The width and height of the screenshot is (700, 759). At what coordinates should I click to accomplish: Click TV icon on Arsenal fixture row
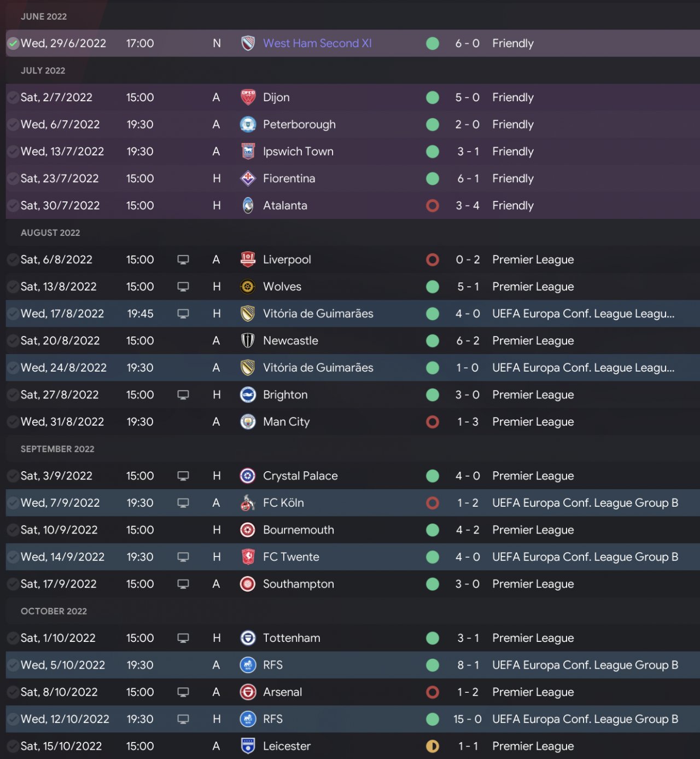point(183,692)
